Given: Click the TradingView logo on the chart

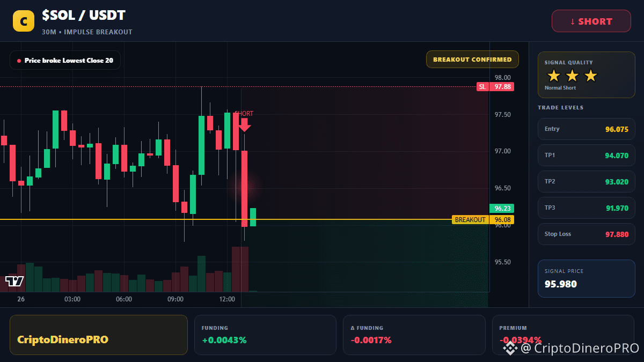Looking at the screenshot, I should pos(14,281).
